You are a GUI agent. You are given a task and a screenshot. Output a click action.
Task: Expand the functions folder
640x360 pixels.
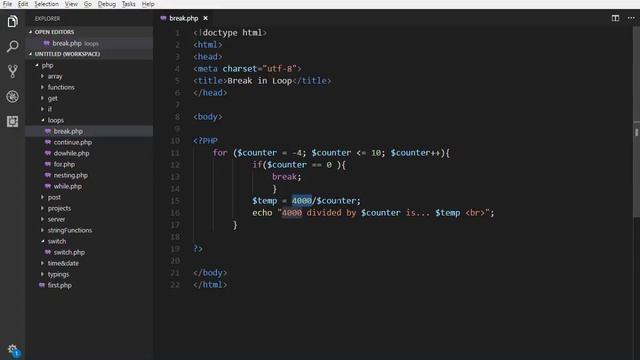click(x=42, y=87)
